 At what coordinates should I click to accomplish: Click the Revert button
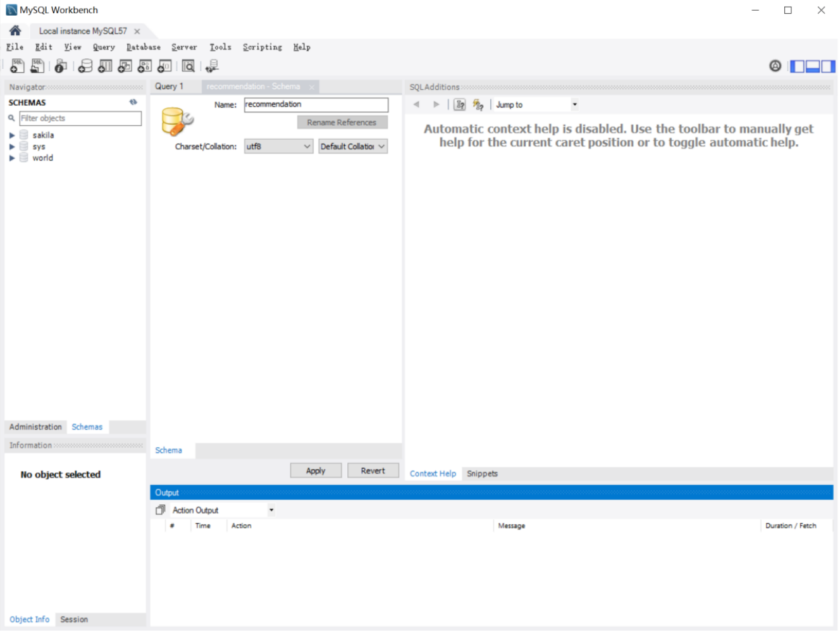pyautogui.click(x=373, y=471)
